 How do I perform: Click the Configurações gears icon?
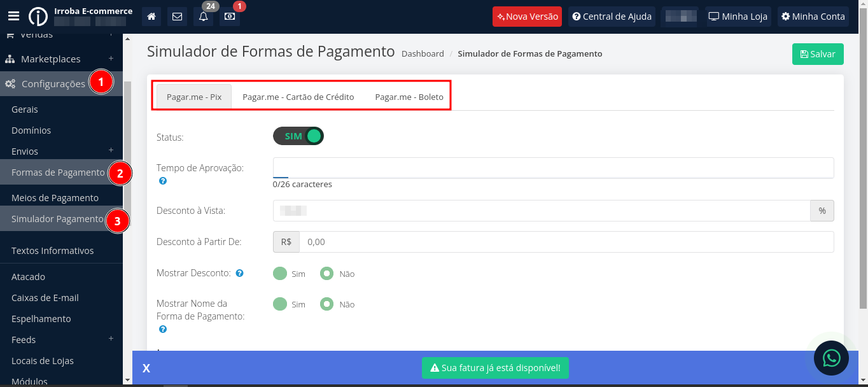click(x=10, y=84)
